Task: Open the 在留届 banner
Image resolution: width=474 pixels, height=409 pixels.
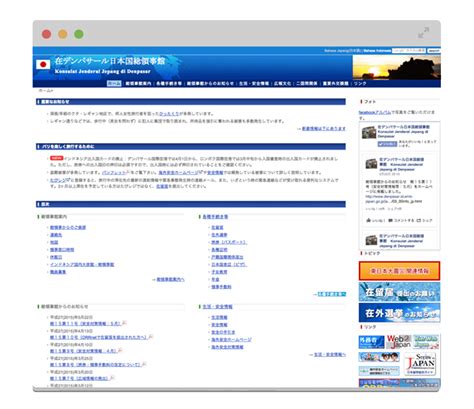Action: pos(399,292)
